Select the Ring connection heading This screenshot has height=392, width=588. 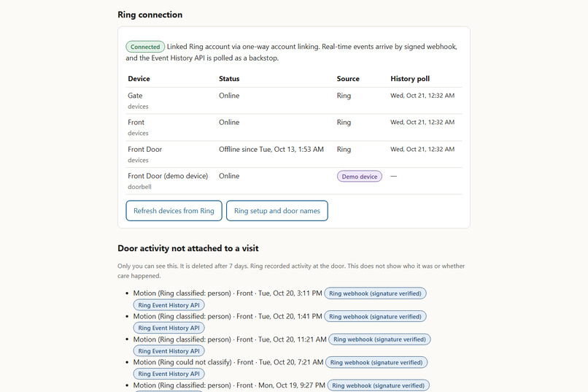click(x=150, y=15)
